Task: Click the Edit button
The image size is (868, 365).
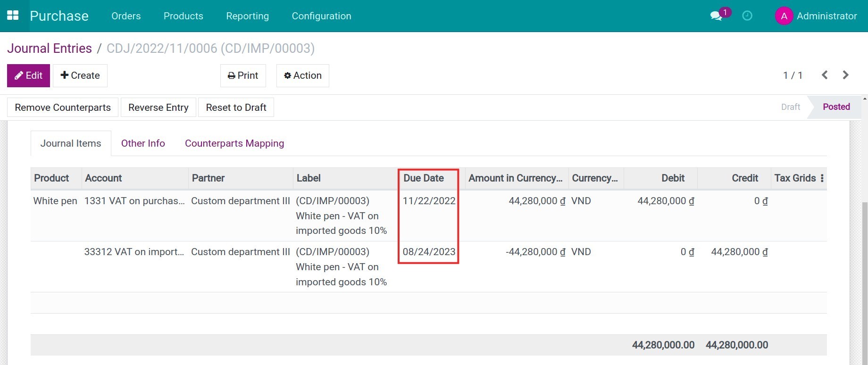Action: (28, 75)
